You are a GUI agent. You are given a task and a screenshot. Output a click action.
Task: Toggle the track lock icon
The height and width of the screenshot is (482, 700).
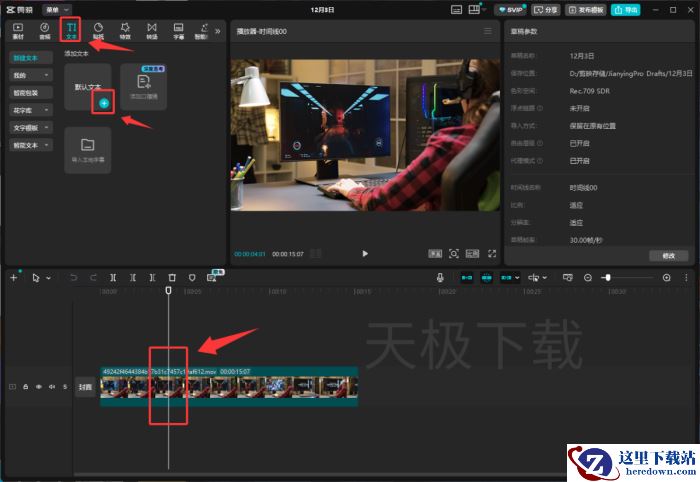click(x=25, y=386)
